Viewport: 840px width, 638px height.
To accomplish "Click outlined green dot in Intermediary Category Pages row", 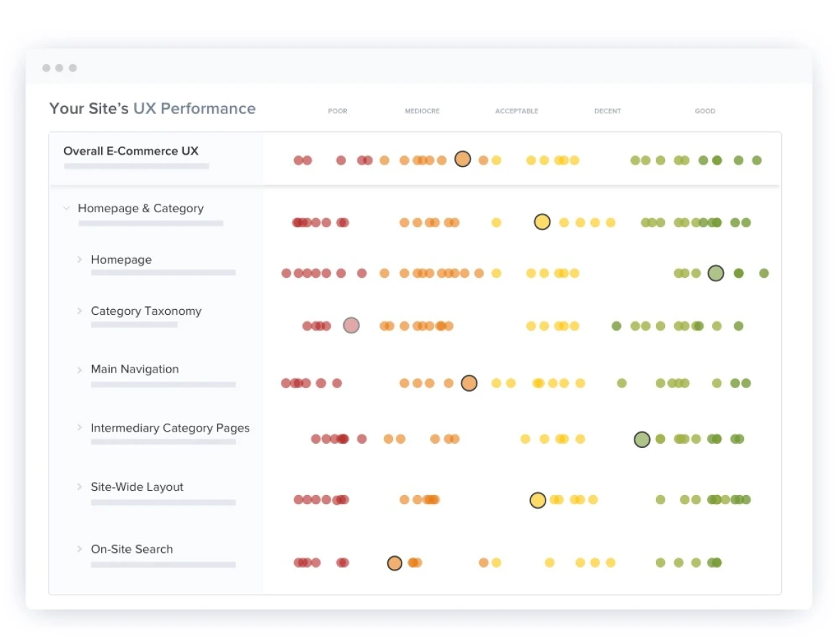I will (642, 439).
